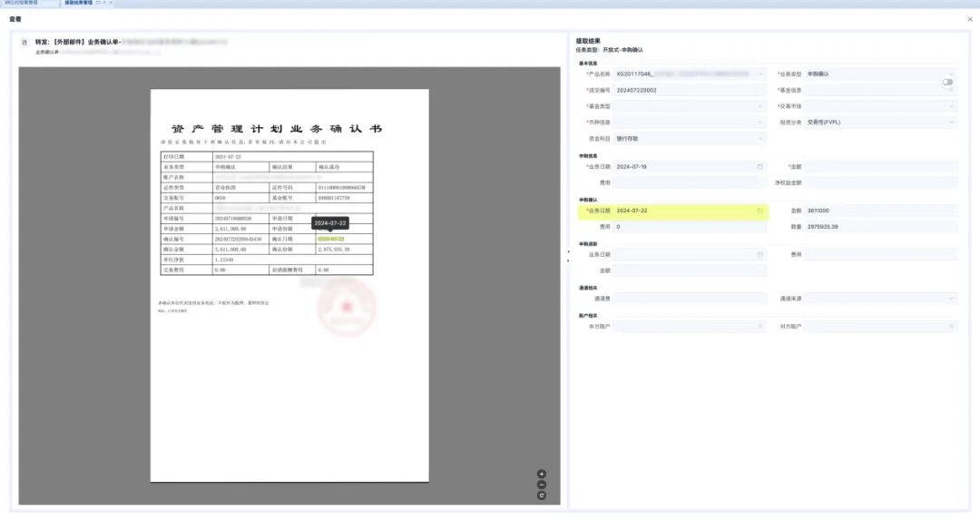The height and width of the screenshot is (521, 980).
Task: Click the document title 资产管理计划业务确认书
Action: click(x=277, y=128)
